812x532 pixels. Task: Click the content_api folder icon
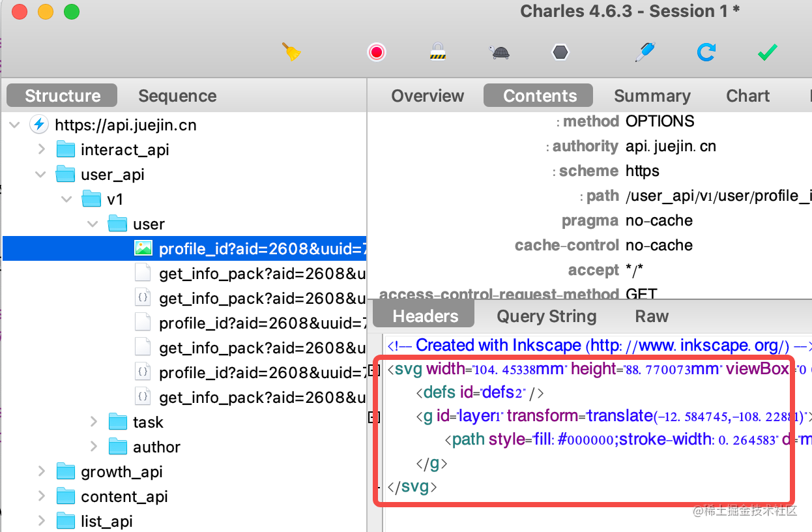click(66, 496)
